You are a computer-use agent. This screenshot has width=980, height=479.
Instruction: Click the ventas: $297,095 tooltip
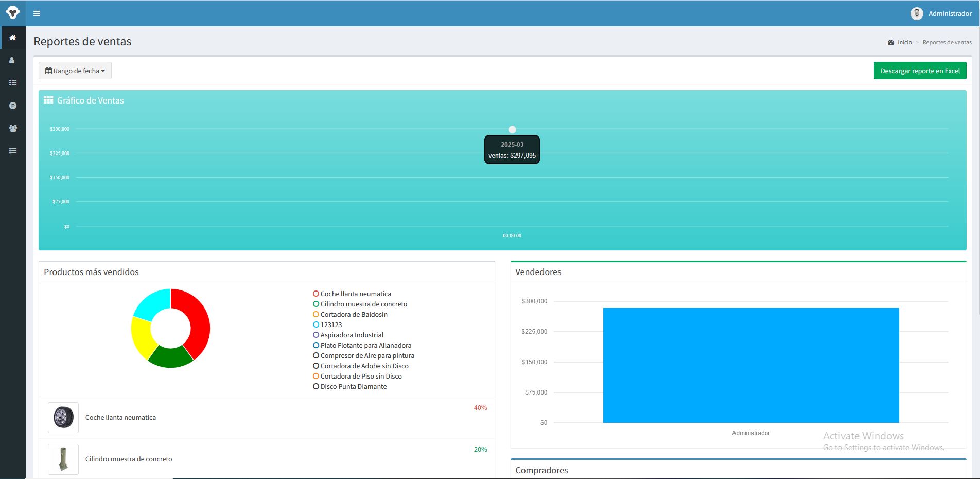point(512,150)
